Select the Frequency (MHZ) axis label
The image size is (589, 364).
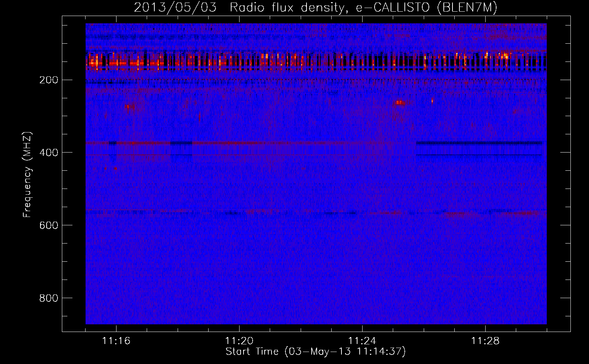pos(27,175)
